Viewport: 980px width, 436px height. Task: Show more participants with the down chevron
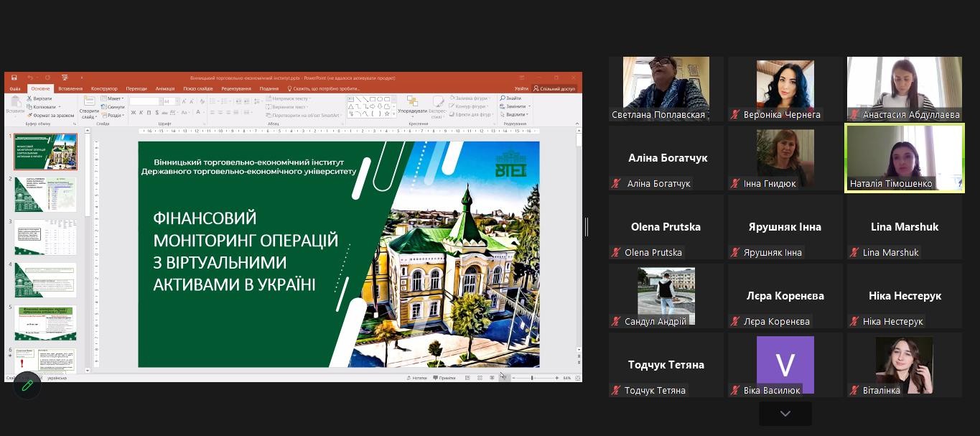[x=785, y=414]
